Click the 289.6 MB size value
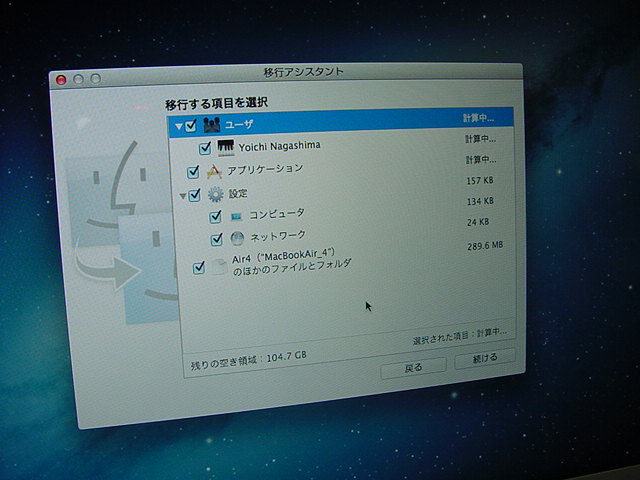Image resolution: width=640 pixels, height=480 pixels. [x=485, y=246]
